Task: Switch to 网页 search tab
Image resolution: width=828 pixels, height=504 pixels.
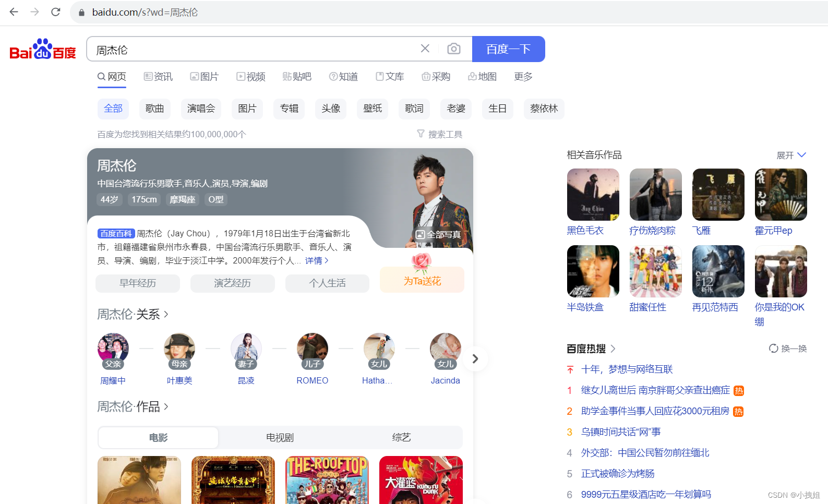Action: [x=112, y=77]
